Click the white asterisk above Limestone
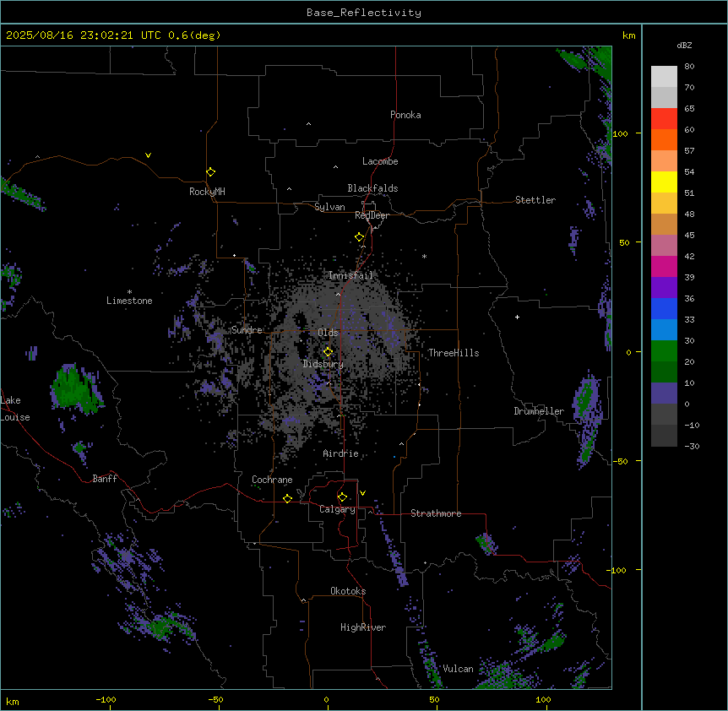The image size is (728, 711). click(x=129, y=292)
